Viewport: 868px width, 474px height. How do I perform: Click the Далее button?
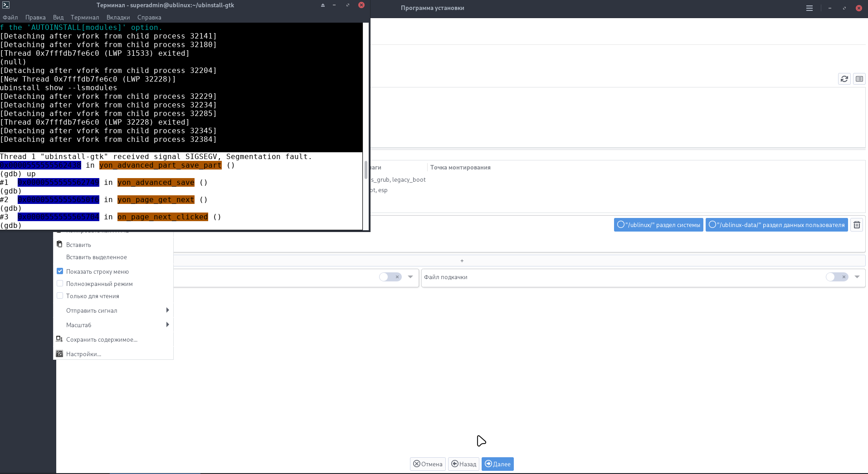tap(497, 464)
